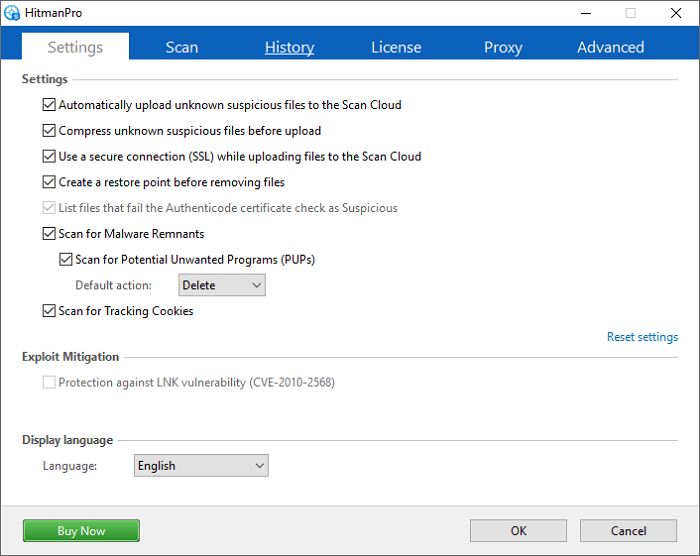Click the 'Language:' label text
Image resolution: width=700 pixels, height=556 pixels.
point(70,466)
